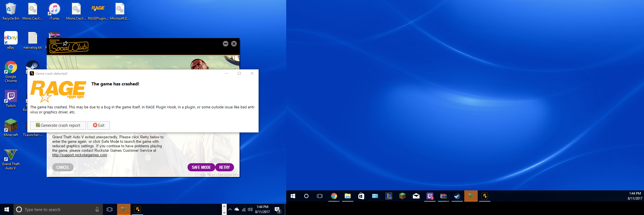
Task: Launch game in SAFE MODE
Action: [x=201, y=167]
